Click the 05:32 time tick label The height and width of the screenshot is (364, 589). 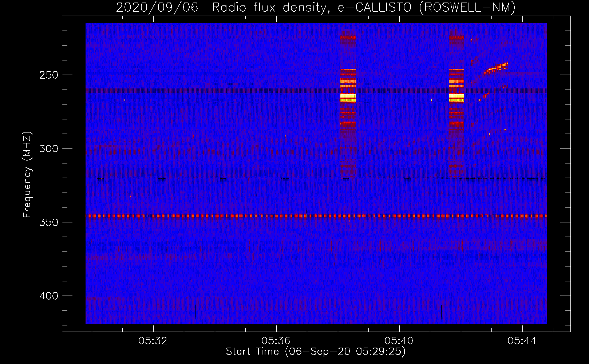pos(153,341)
